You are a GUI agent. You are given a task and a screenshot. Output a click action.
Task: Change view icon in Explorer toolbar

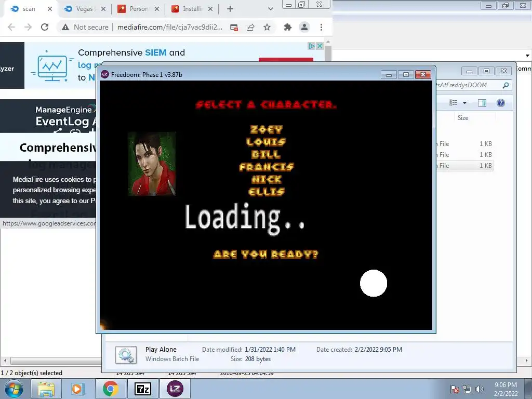pyautogui.click(x=453, y=103)
